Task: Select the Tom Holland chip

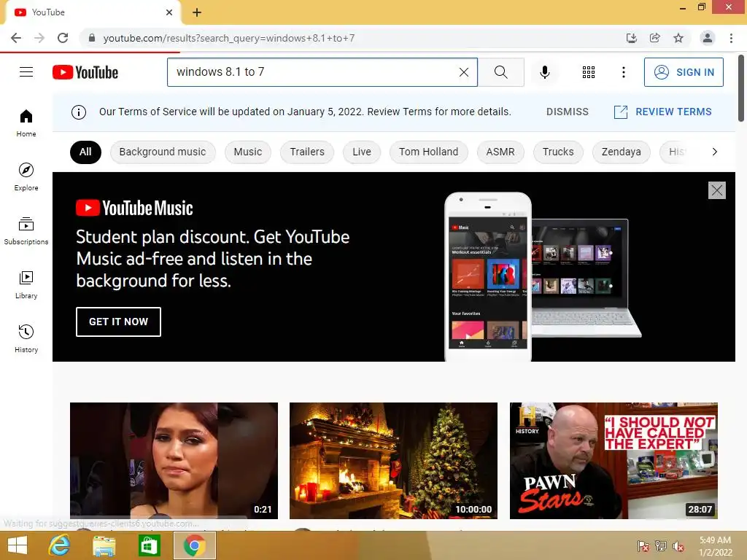Action: coord(428,152)
